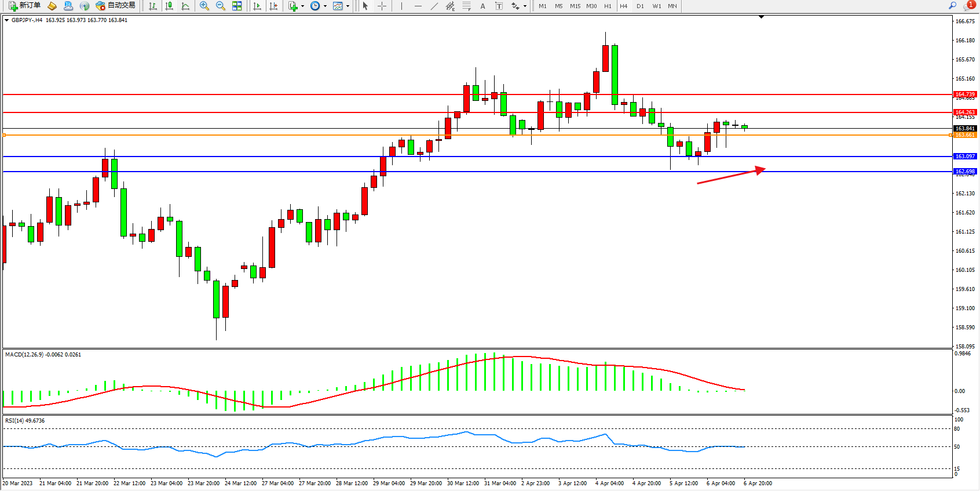Viewport: 980px width, 491px height.
Task: Click the chart shift marker triangle
Action: click(x=761, y=17)
